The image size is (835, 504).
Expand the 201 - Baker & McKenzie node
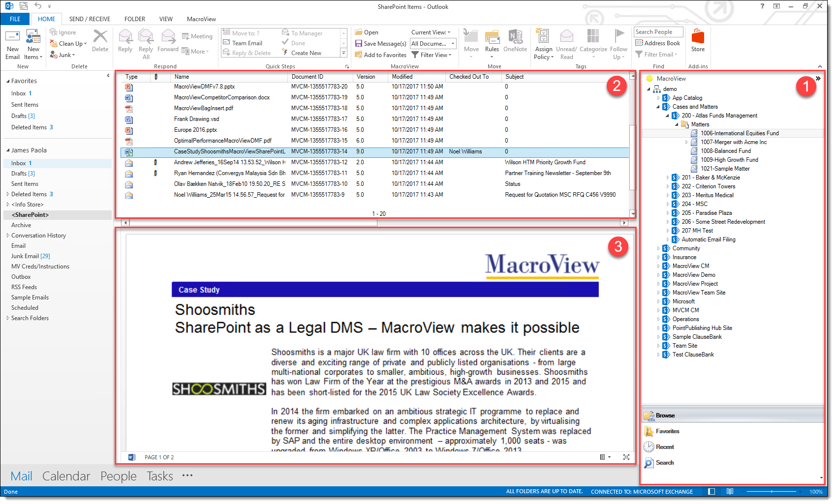pos(668,177)
